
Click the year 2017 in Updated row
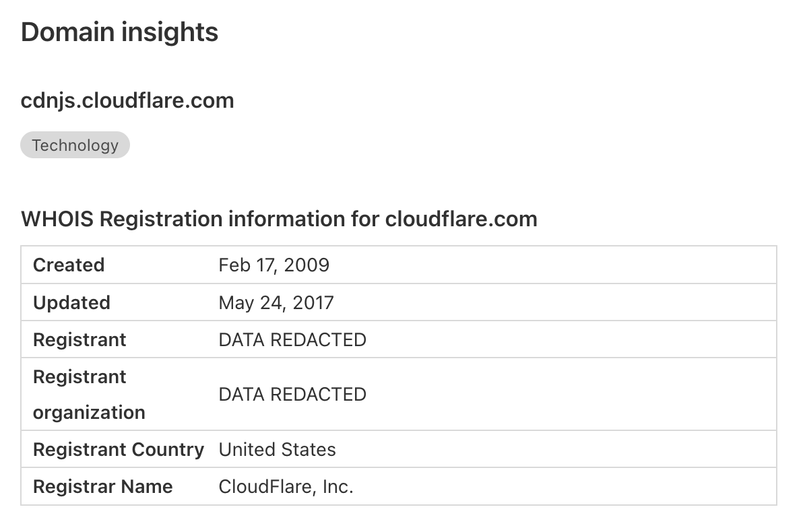(x=313, y=302)
